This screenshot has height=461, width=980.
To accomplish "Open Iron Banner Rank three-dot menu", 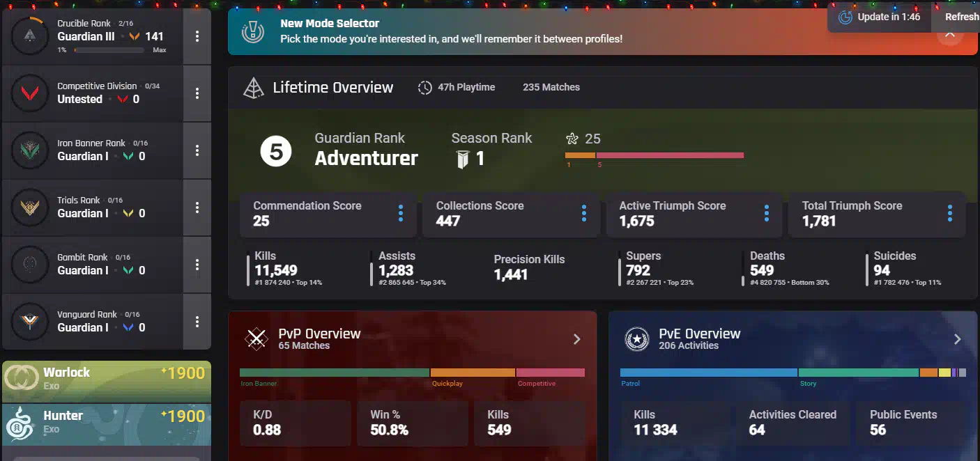I will tap(197, 150).
